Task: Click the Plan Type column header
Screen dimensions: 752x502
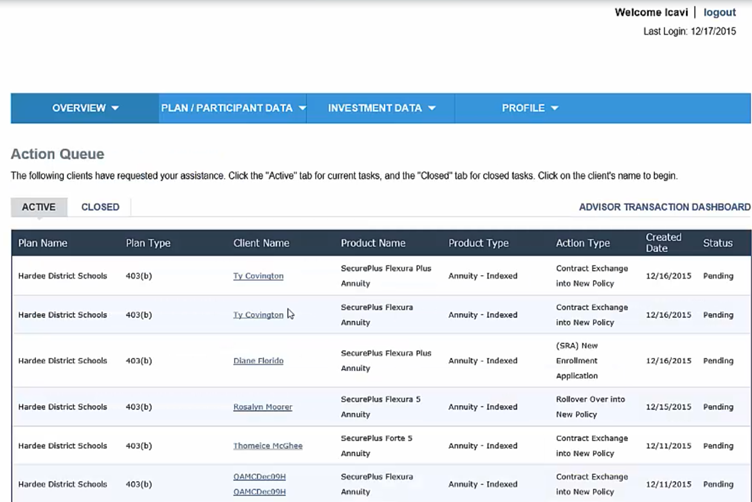Action: [148, 243]
